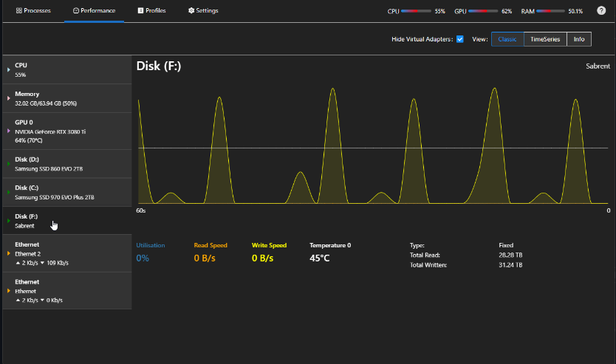Screen dimensions: 616x364
Task: Open the Profiles tab
Action: coord(151,10)
